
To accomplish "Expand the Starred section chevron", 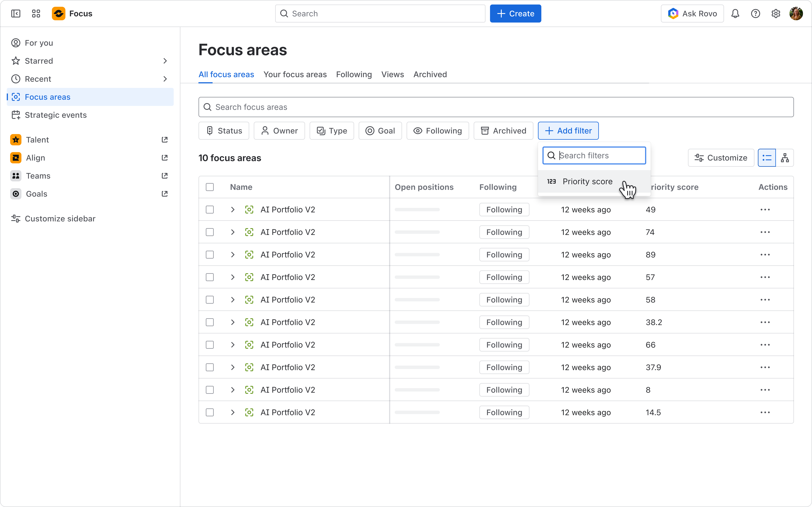I will click(165, 61).
